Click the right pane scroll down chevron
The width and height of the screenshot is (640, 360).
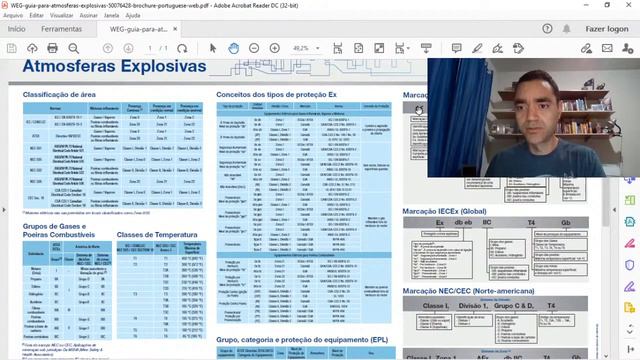[630, 332]
